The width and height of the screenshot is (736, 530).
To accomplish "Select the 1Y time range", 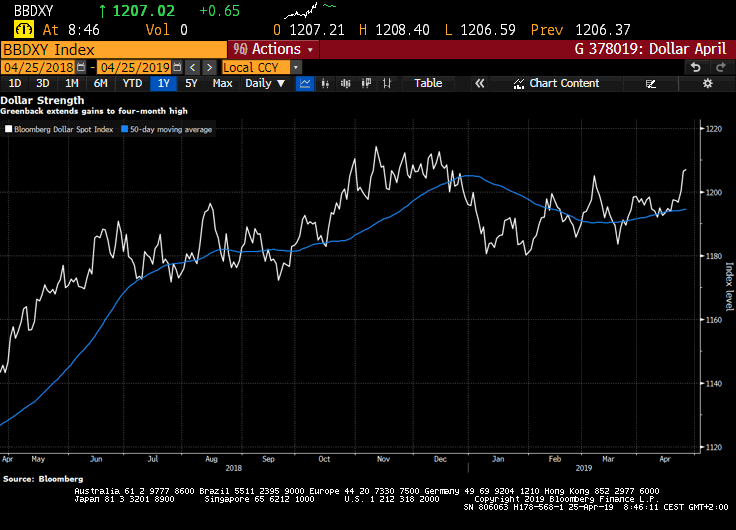I will [161, 84].
